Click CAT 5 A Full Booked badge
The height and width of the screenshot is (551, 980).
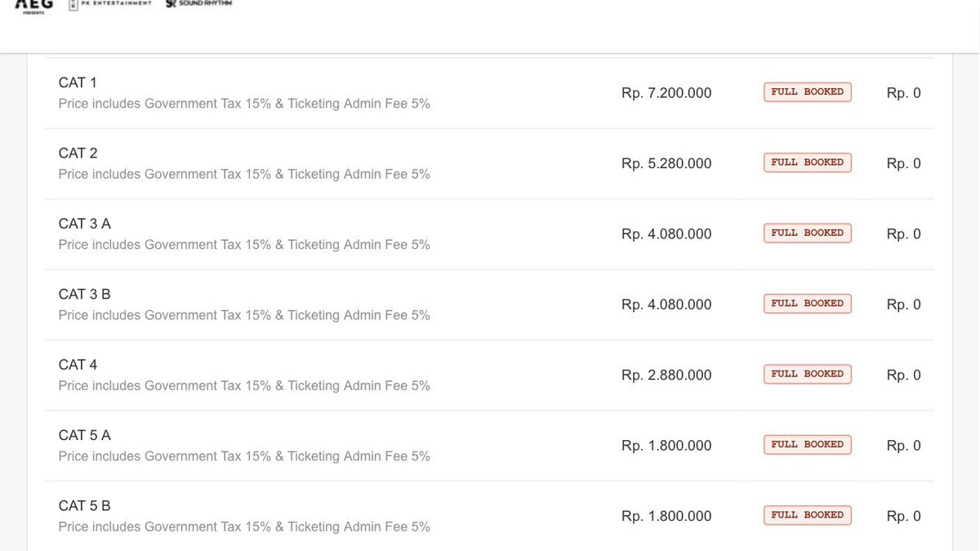coord(808,445)
